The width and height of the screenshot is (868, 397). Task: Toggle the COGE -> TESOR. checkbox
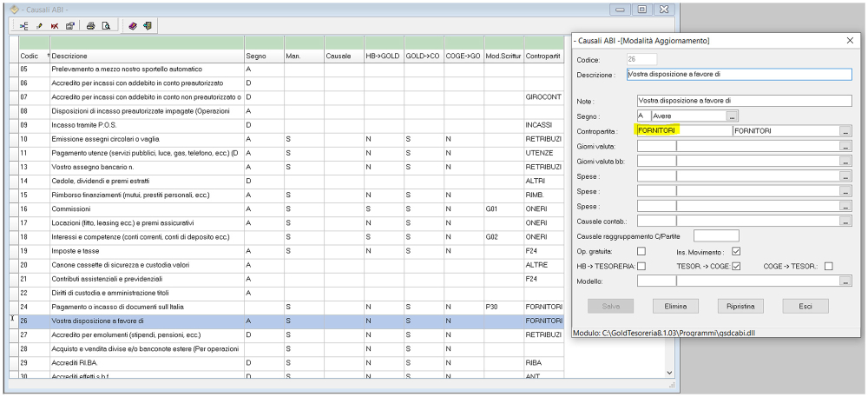(828, 266)
